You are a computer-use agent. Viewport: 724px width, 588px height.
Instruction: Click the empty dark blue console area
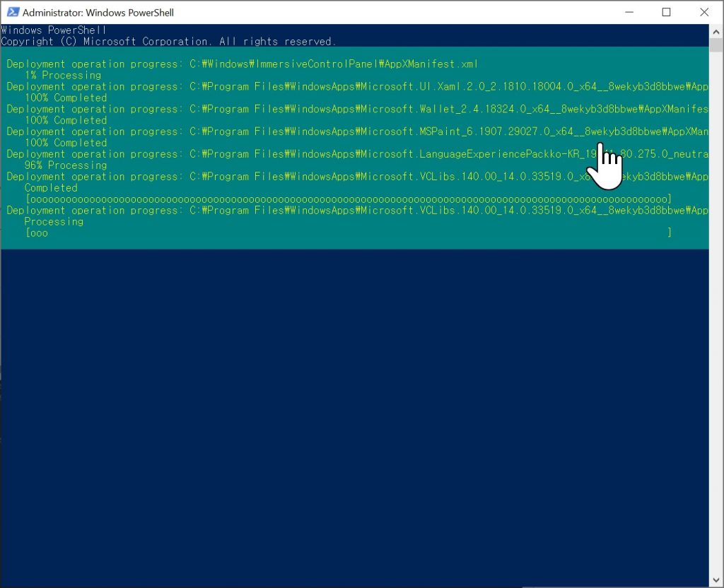click(x=354, y=410)
